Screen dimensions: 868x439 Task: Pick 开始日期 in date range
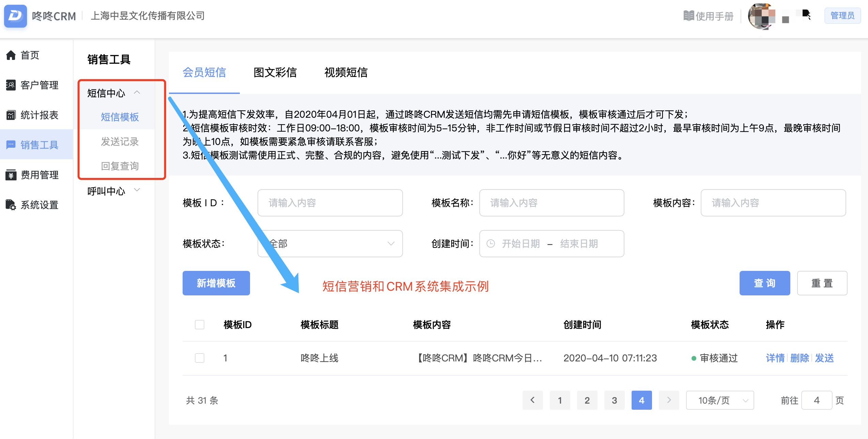pos(521,244)
